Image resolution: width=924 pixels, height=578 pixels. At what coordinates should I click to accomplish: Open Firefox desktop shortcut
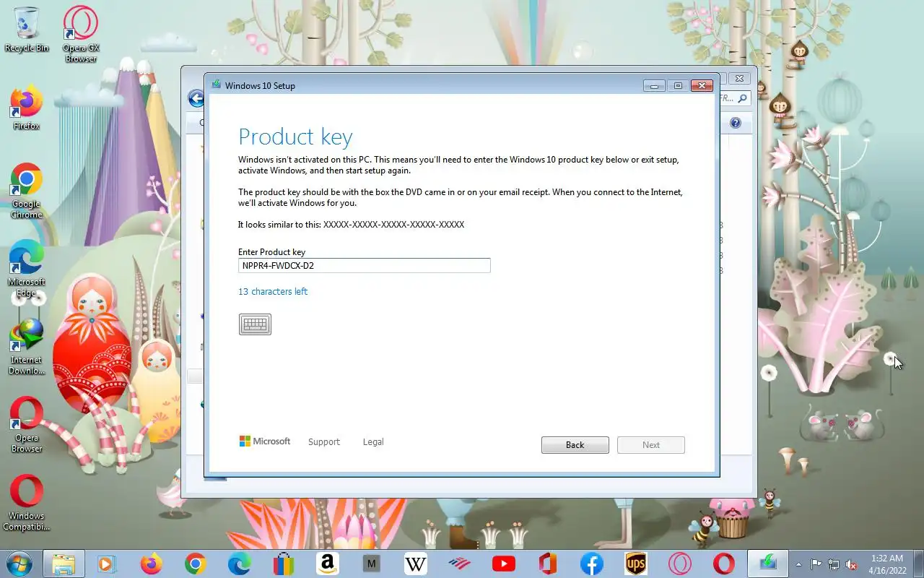click(x=27, y=108)
